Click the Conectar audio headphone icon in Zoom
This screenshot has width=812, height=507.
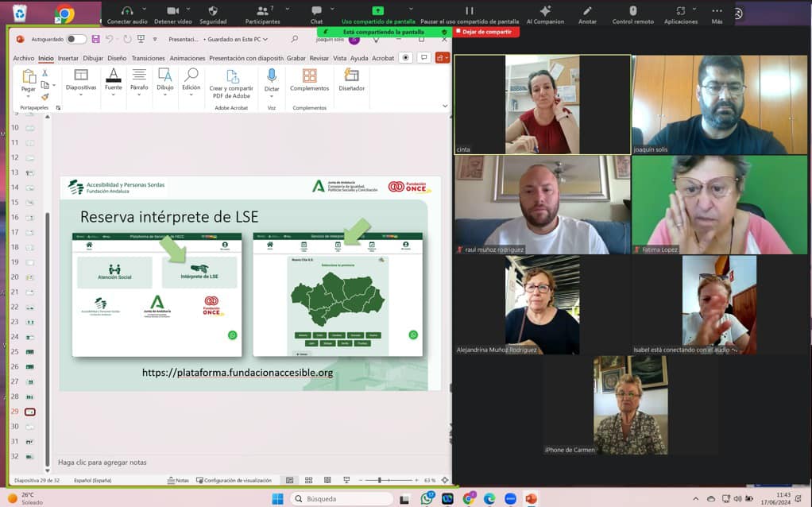point(127,11)
